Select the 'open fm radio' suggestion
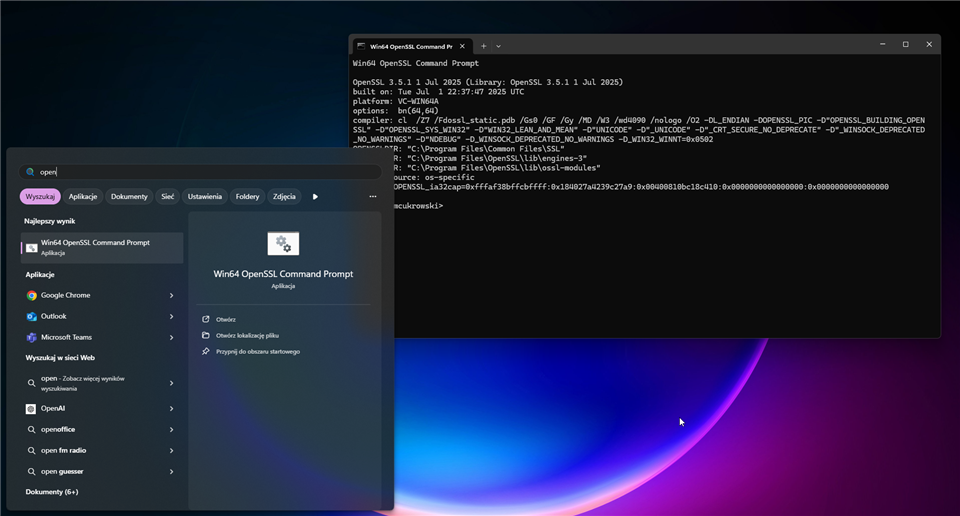This screenshot has height=516, width=960. [x=102, y=451]
